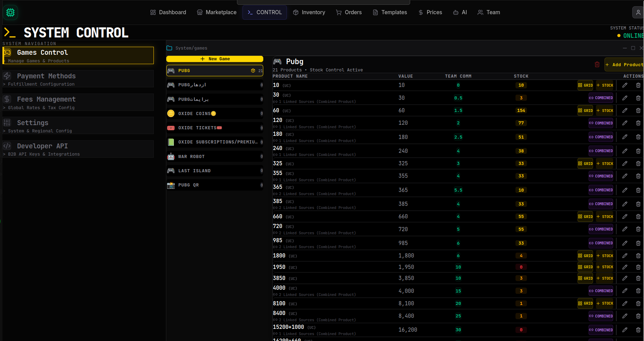Click the Add Product button
This screenshot has height=341, width=644.
pos(624,65)
